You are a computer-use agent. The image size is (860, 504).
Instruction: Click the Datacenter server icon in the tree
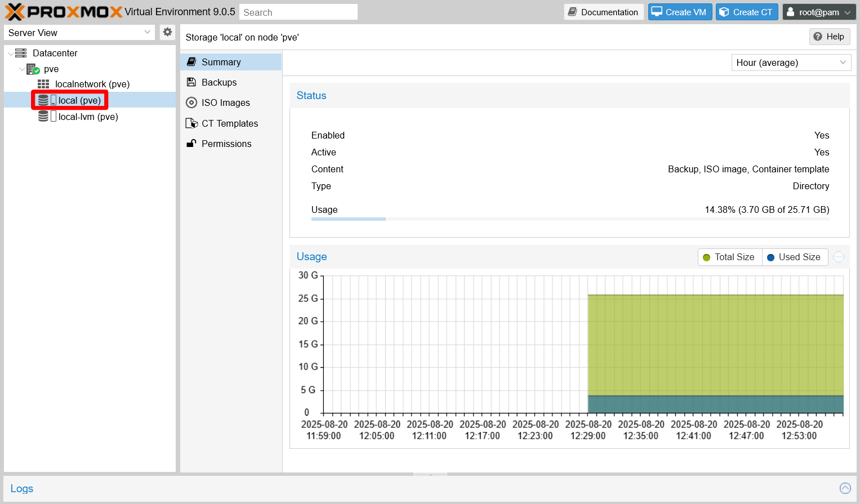(x=21, y=53)
